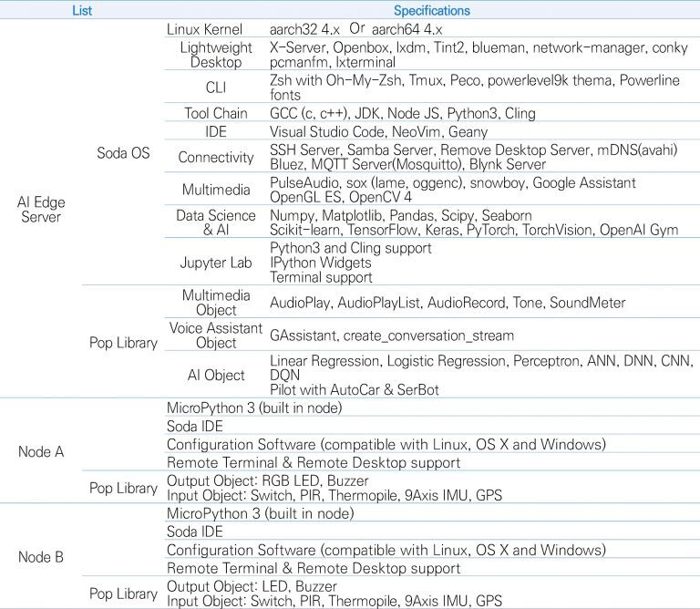Select the 'AI Edge Server' row label
700x609 pixels.
tap(41, 211)
